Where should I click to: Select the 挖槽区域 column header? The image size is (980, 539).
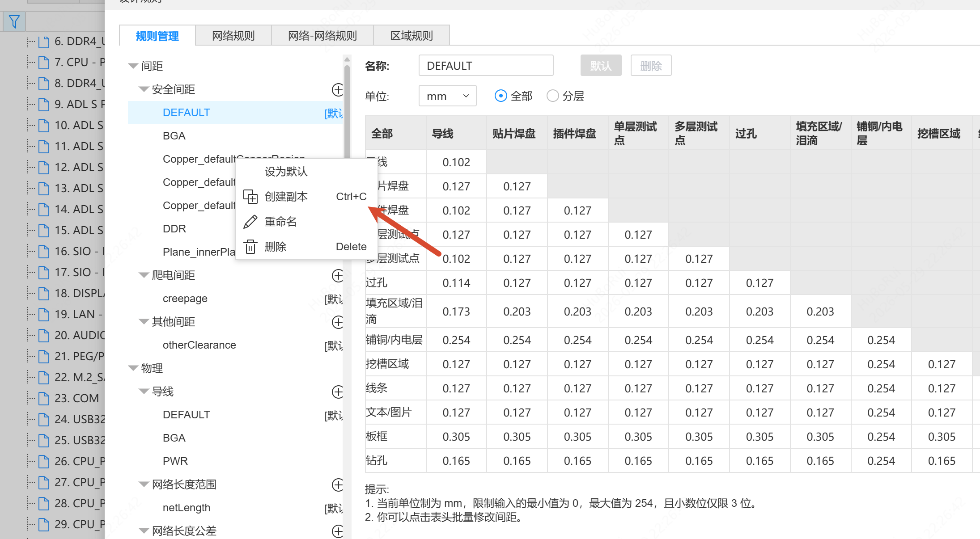(942, 133)
